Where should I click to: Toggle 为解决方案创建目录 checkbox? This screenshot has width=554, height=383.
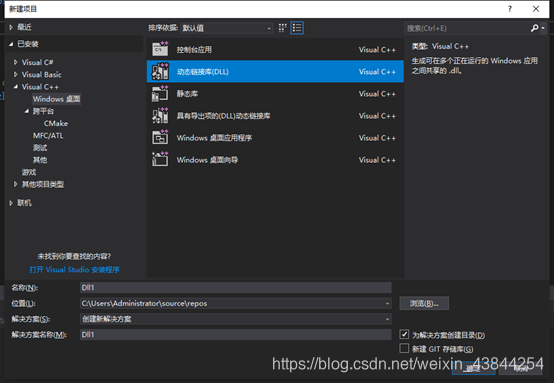(x=404, y=334)
